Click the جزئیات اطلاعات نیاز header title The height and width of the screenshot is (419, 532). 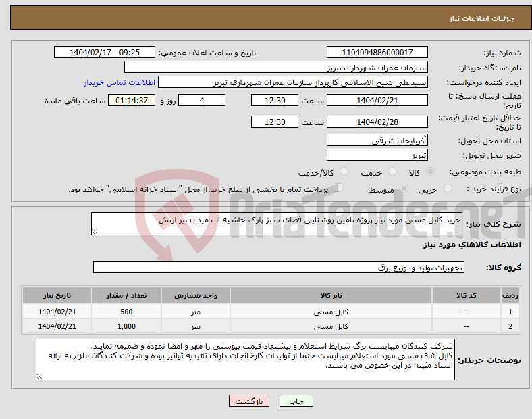coord(482,18)
